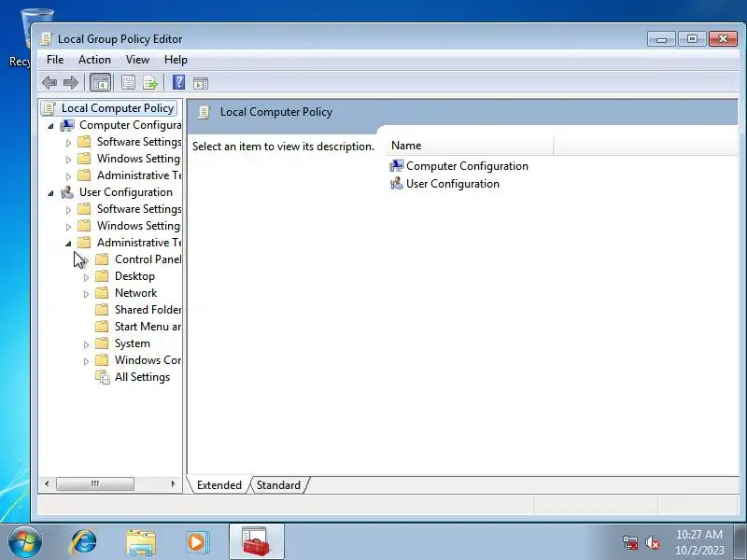Click the User Configuration tree node icon
This screenshot has width=747, height=560.
pyautogui.click(x=67, y=192)
